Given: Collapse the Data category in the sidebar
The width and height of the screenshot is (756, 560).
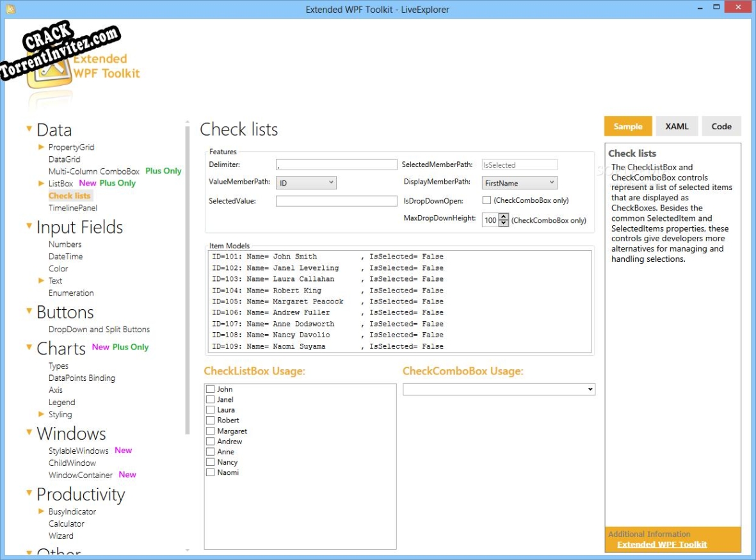Looking at the screenshot, I should (29, 128).
